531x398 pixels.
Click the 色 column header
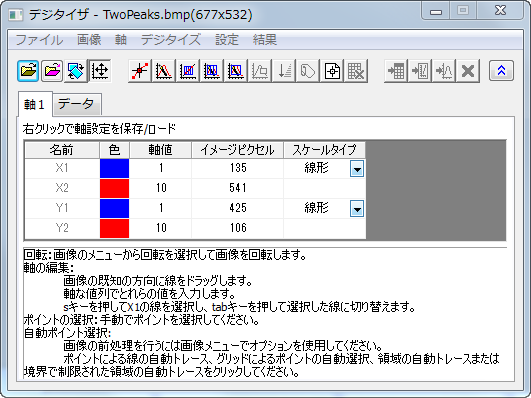click(x=114, y=150)
